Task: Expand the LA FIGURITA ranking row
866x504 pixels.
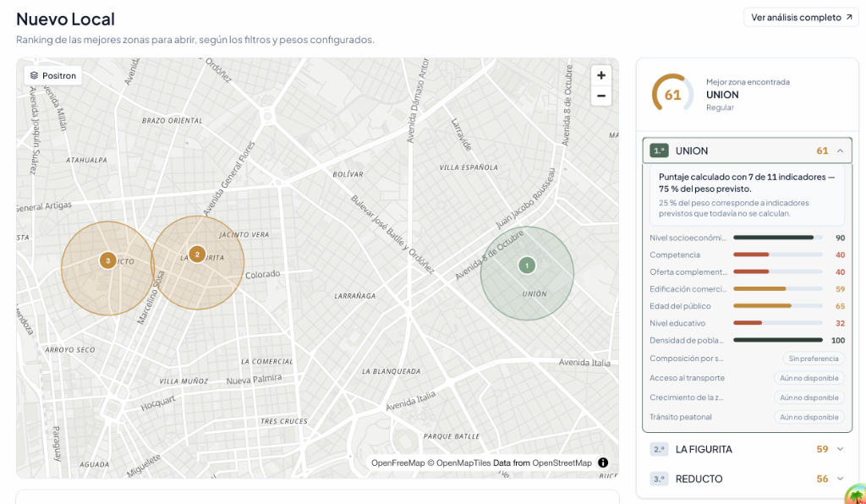Action: 748,449
